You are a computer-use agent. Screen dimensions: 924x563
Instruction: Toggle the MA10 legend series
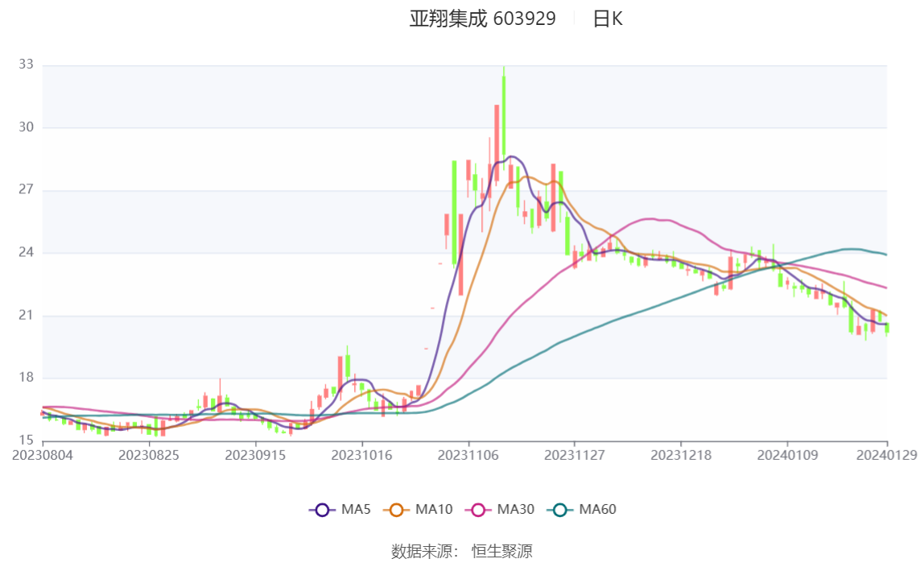[x=418, y=509]
